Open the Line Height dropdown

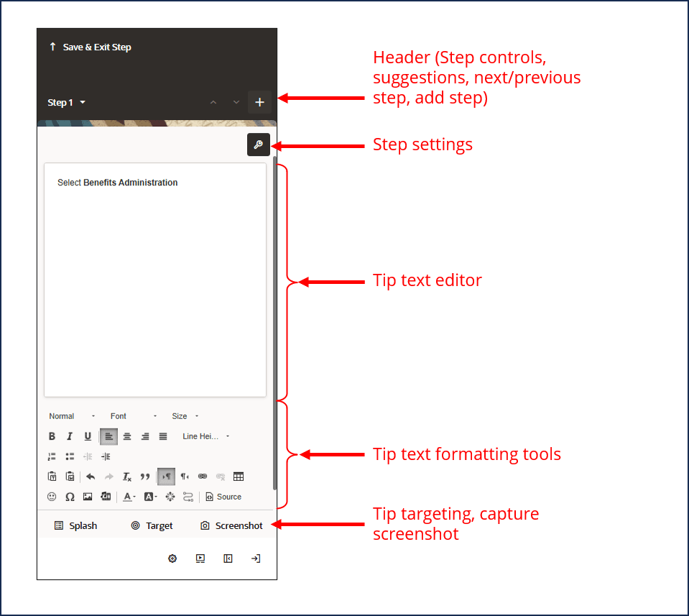pos(202,436)
